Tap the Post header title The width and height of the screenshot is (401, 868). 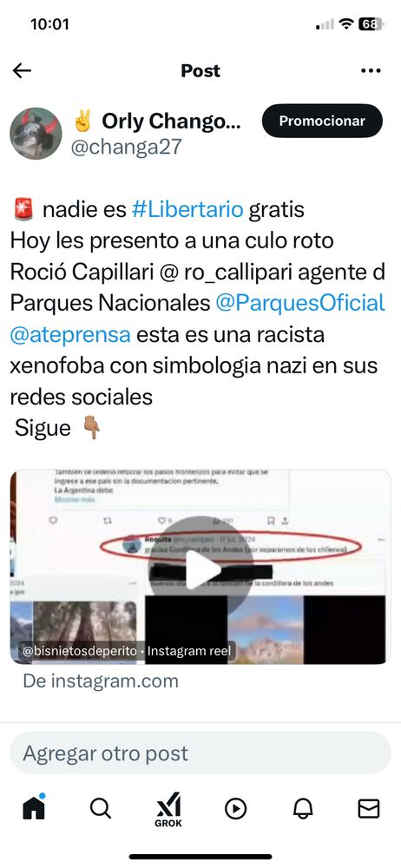click(200, 70)
